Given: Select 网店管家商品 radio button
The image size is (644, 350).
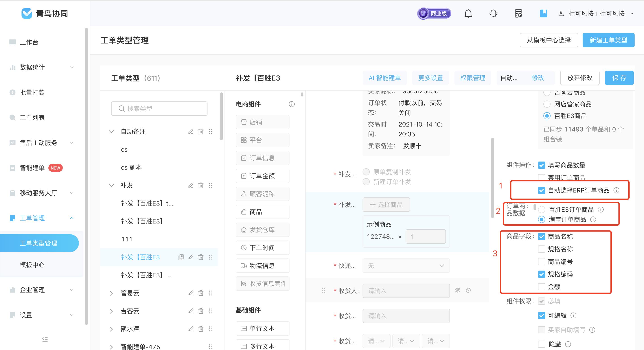Looking at the screenshot, I should 547,104.
